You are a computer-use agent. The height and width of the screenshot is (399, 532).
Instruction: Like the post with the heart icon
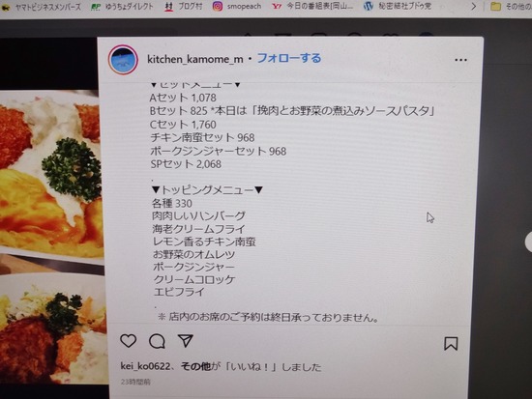tap(129, 341)
